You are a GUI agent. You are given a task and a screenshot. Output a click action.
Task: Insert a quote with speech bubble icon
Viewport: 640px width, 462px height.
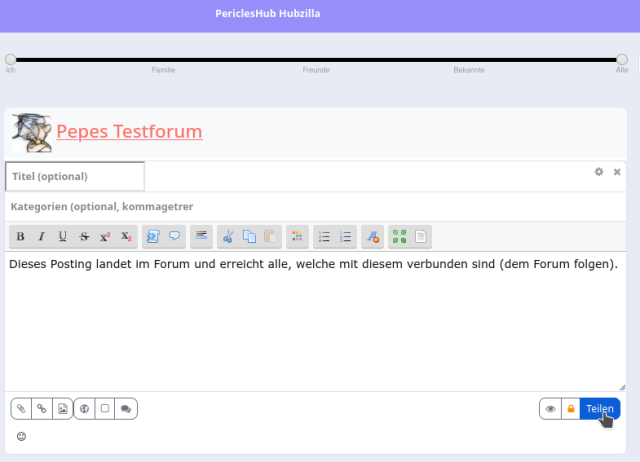pos(175,237)
